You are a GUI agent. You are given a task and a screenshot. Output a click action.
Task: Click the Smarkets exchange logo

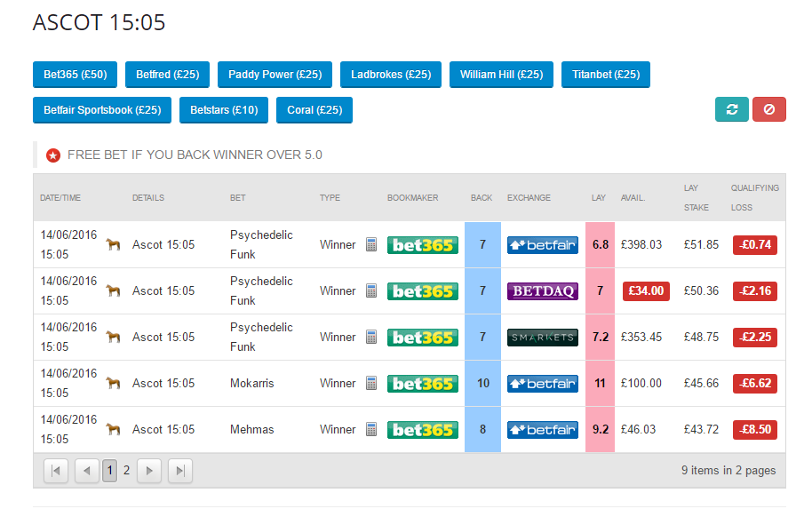[x=542, y=337]
